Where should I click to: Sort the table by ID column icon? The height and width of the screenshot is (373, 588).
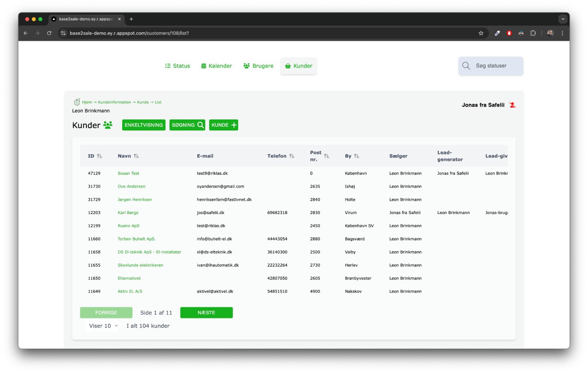coord(100,156)
